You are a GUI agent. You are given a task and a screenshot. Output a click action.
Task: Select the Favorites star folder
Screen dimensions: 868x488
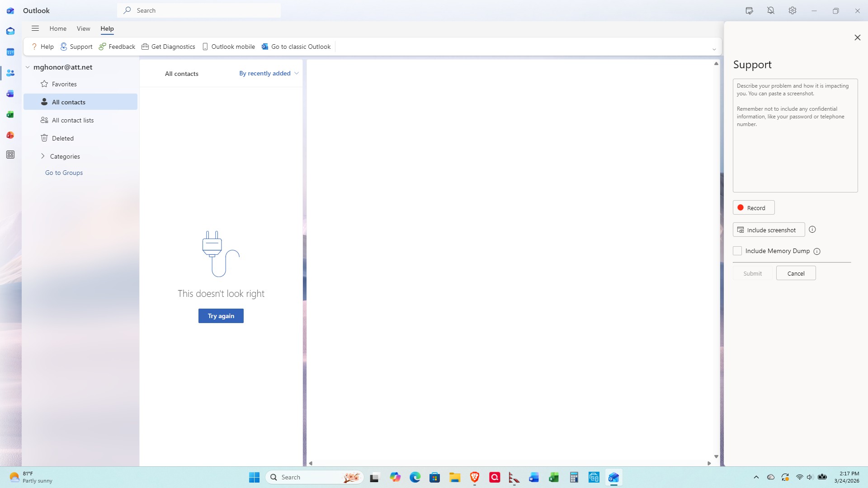pos(80,84)
